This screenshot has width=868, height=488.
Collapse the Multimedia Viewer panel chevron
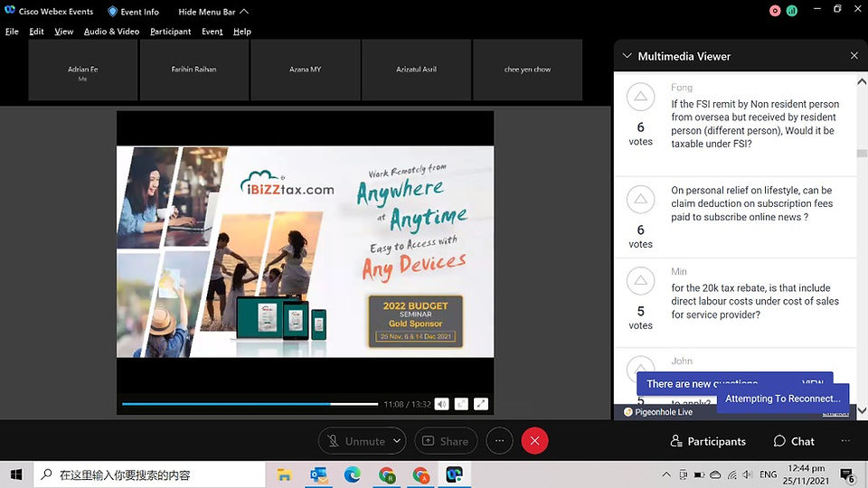point(627,56)
